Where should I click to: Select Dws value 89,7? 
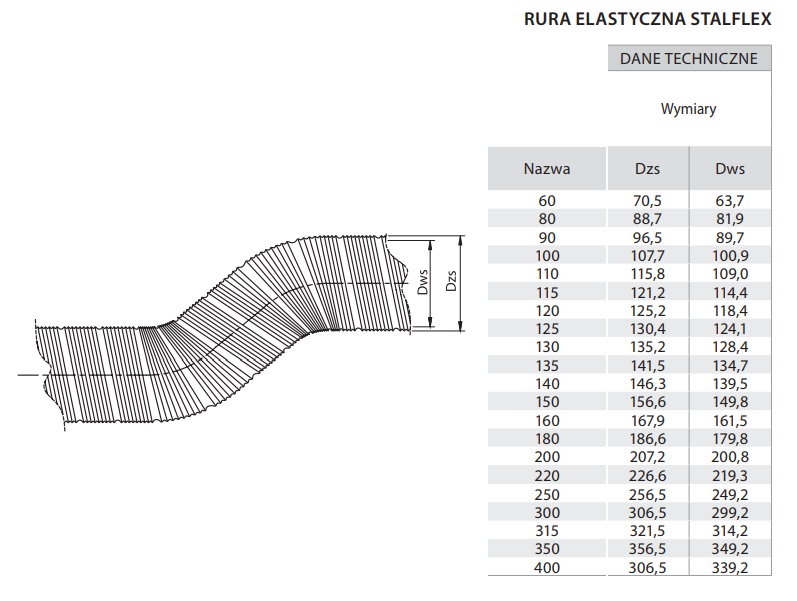coord(730,237)
